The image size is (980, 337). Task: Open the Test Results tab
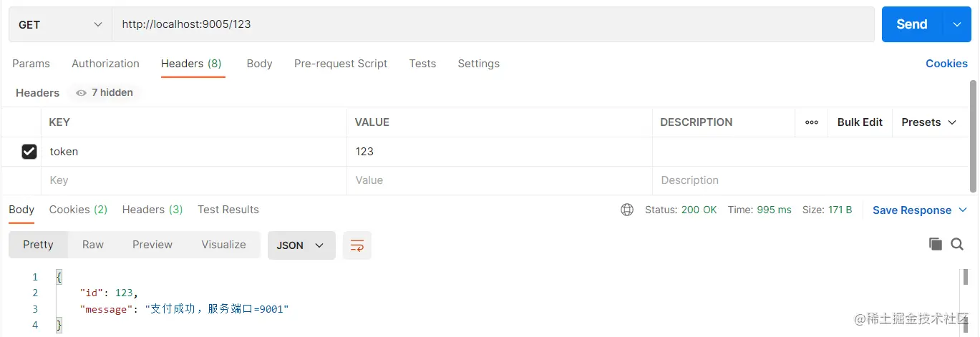[x=228, y=210]
